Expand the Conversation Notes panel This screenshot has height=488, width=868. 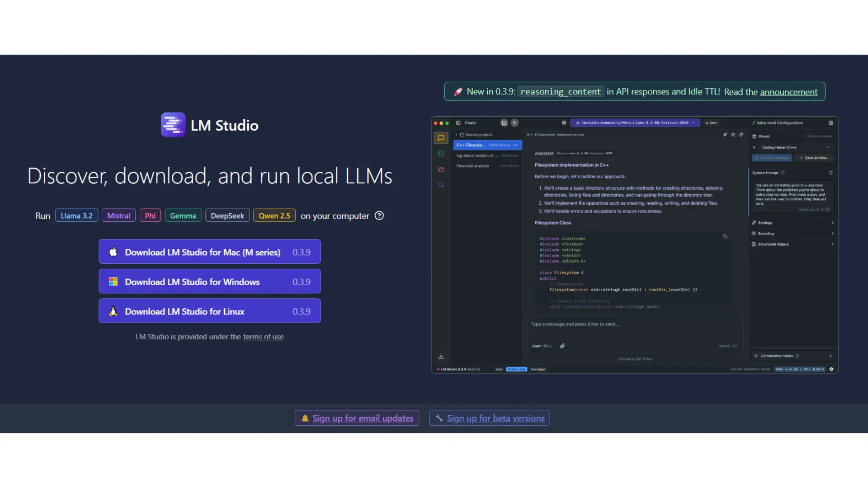pos(793,356)
